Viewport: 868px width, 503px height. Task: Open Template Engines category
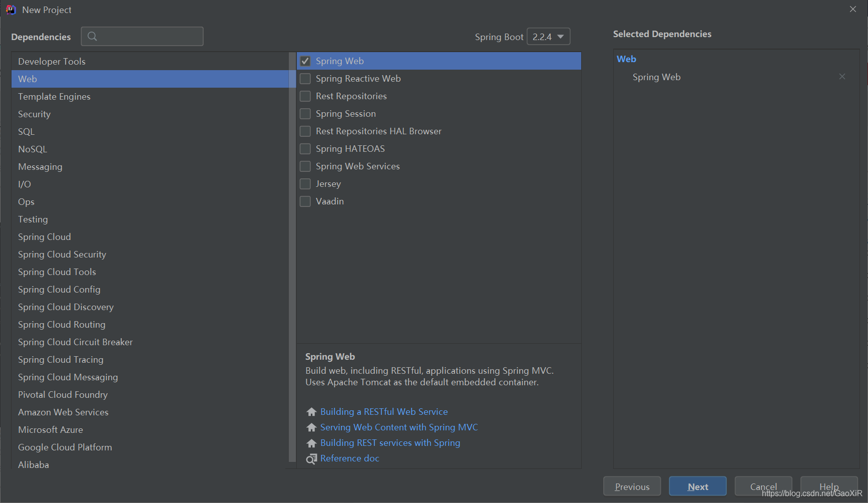pos(150,96)
